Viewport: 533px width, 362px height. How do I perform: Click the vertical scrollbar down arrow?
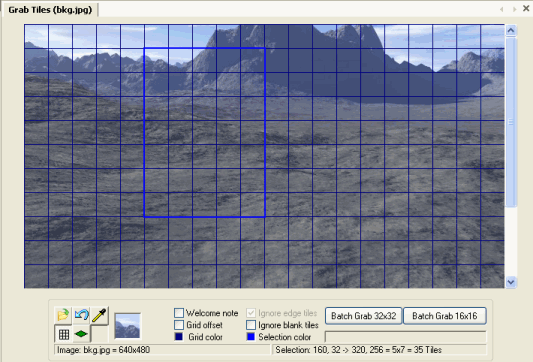[511, 282]
